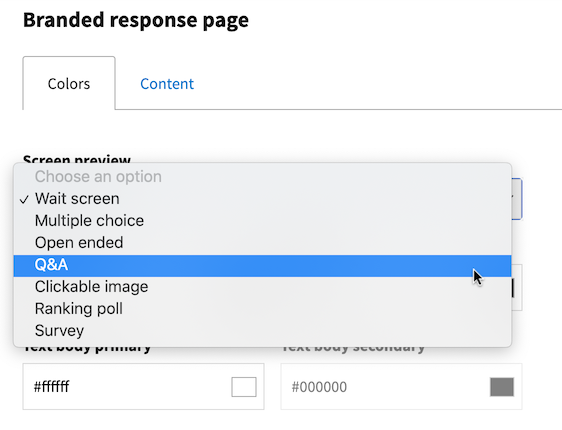Select the Wait screen option

[x=262, y=199]
